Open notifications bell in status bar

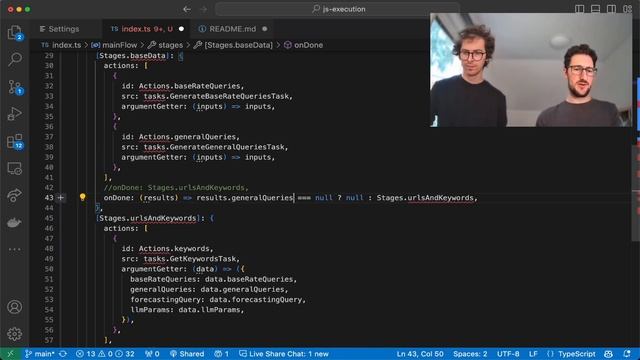click(x=627, y=354)
